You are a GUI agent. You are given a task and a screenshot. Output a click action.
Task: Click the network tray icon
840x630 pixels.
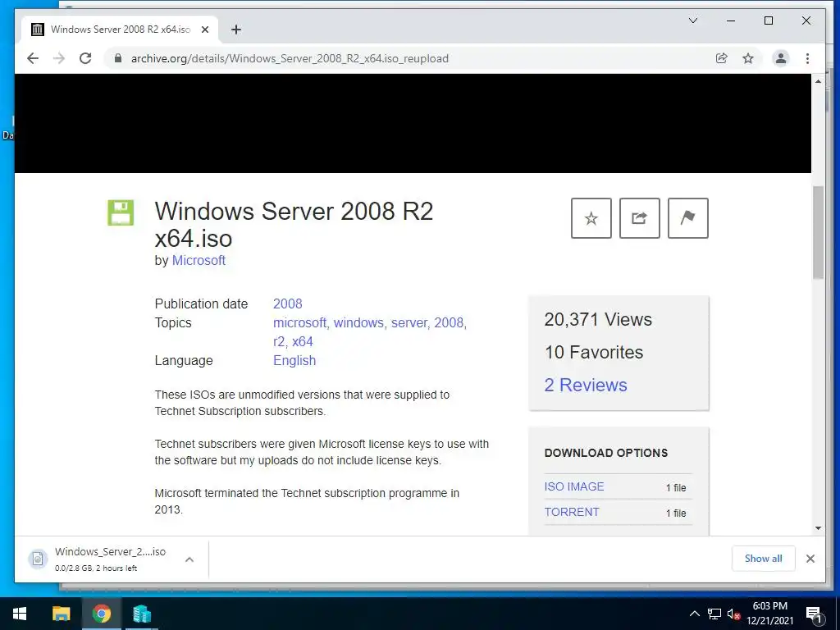click(x=714, y=614)
